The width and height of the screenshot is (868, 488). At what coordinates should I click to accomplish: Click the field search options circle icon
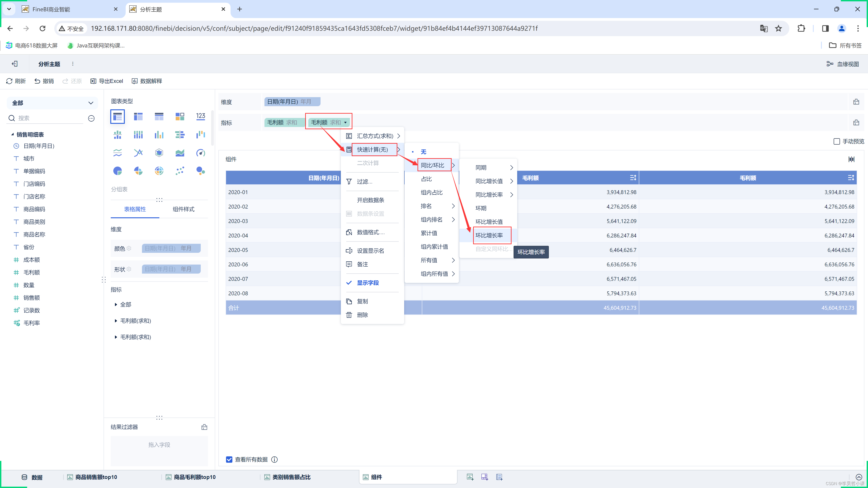(91, 118)
